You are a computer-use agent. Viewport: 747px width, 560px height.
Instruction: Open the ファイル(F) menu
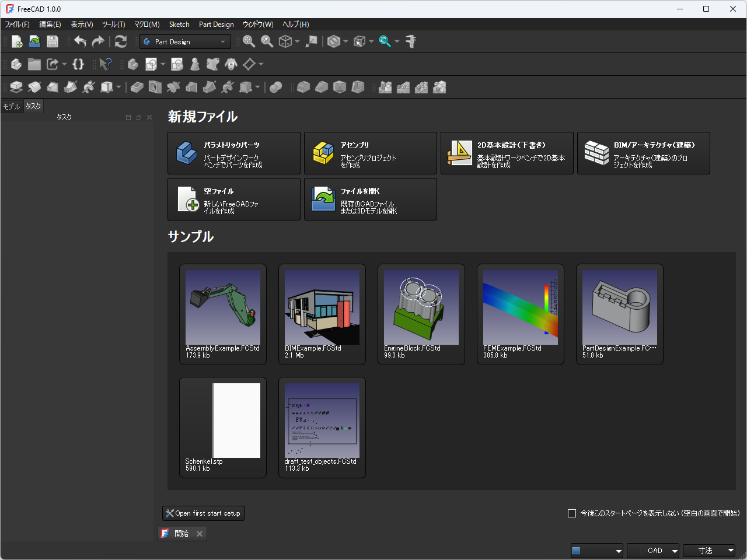17,24
